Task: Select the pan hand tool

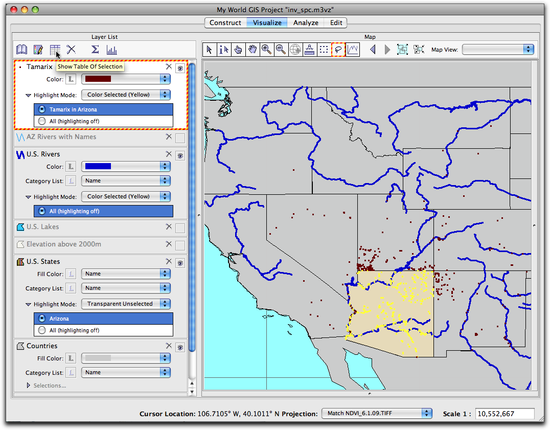Action: (252, 49)
